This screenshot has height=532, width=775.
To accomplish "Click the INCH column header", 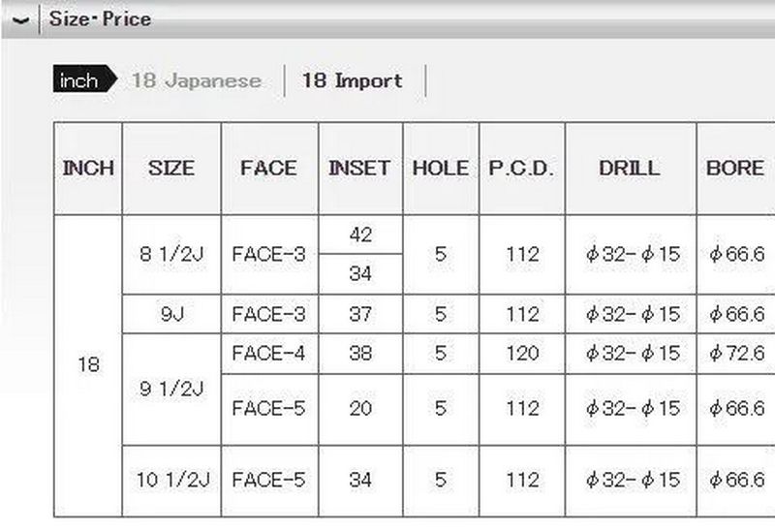I will coord(88,168).
